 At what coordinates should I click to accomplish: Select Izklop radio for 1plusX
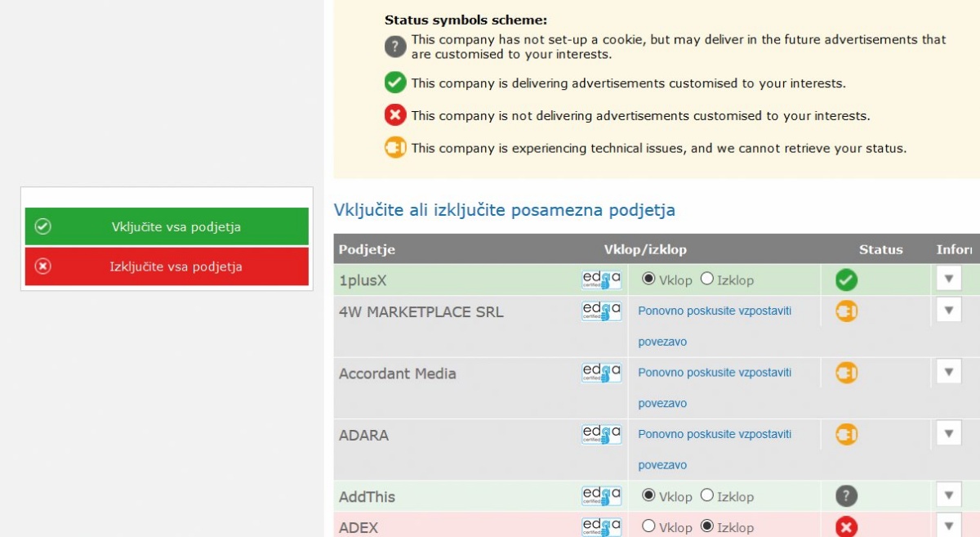707,279
